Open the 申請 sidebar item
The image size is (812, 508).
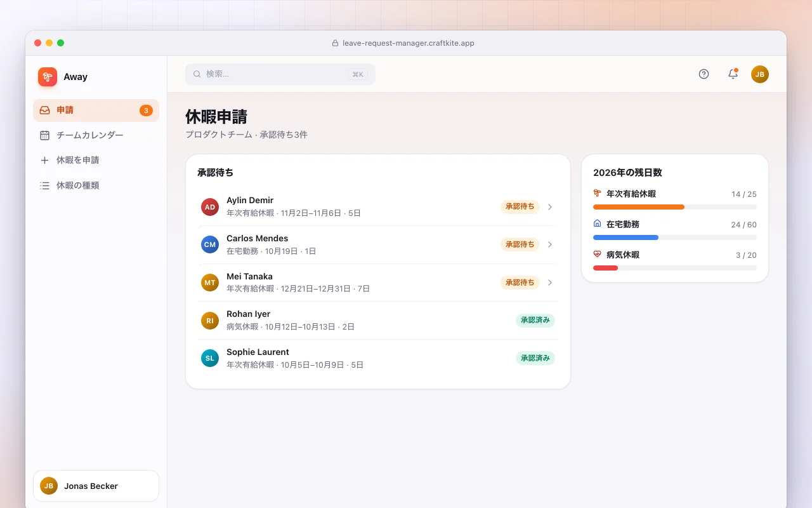click(x=96, y=110)
